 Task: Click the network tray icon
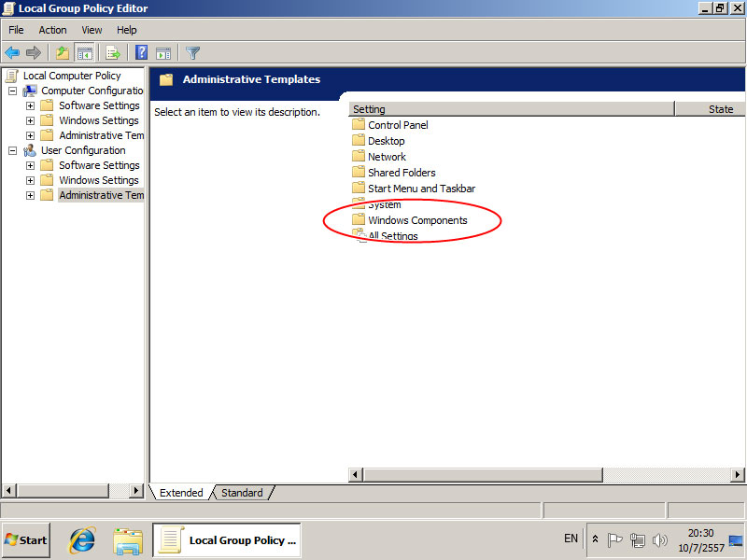[638, 540]
